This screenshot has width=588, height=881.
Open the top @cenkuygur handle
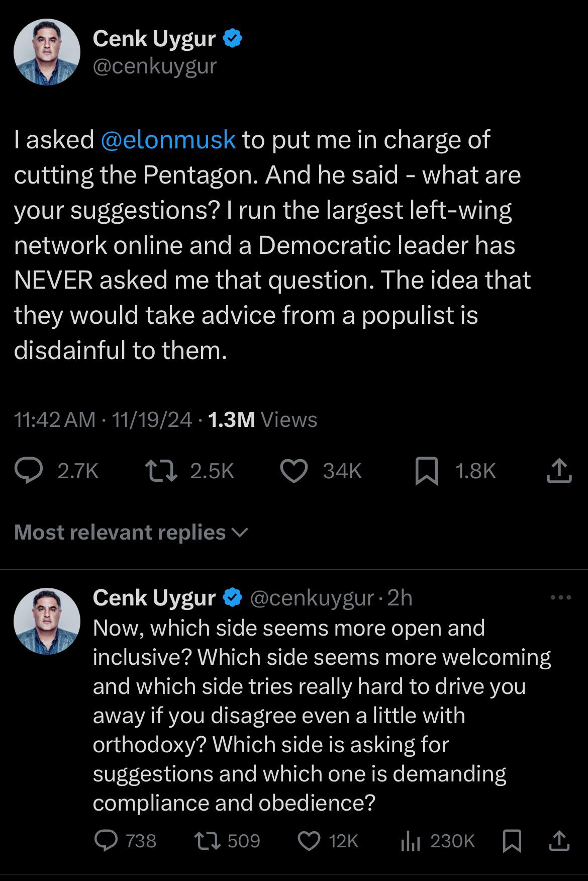(154, 66)
